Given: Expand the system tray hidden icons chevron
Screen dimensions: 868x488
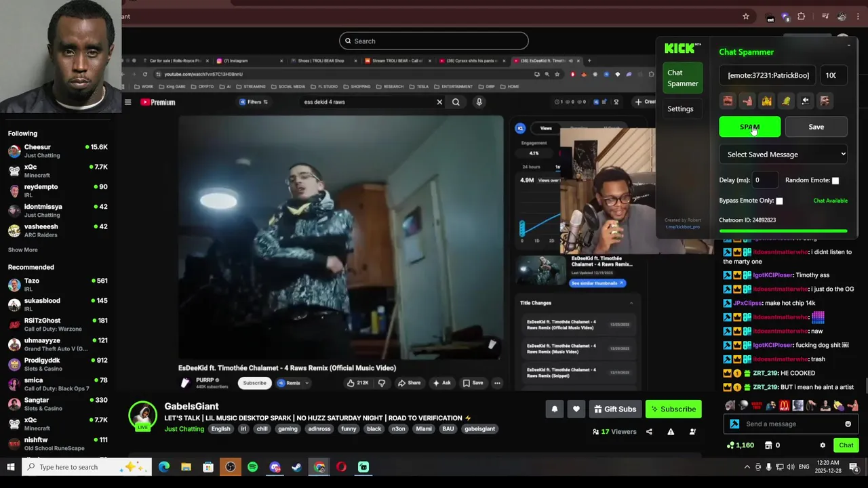Looking at the screenshot, I should (747, 467).
